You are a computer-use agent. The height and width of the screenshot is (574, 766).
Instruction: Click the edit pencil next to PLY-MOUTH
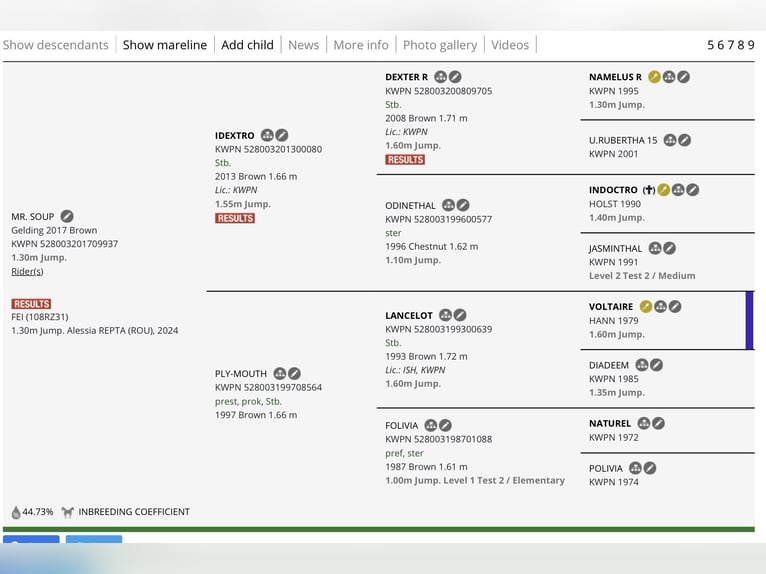click(x=294, y=374)
